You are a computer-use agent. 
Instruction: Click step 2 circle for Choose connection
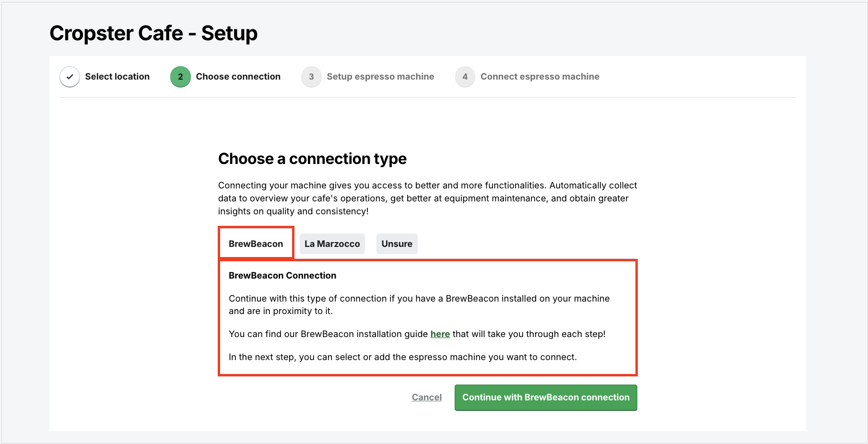click(x=180, y=77)
